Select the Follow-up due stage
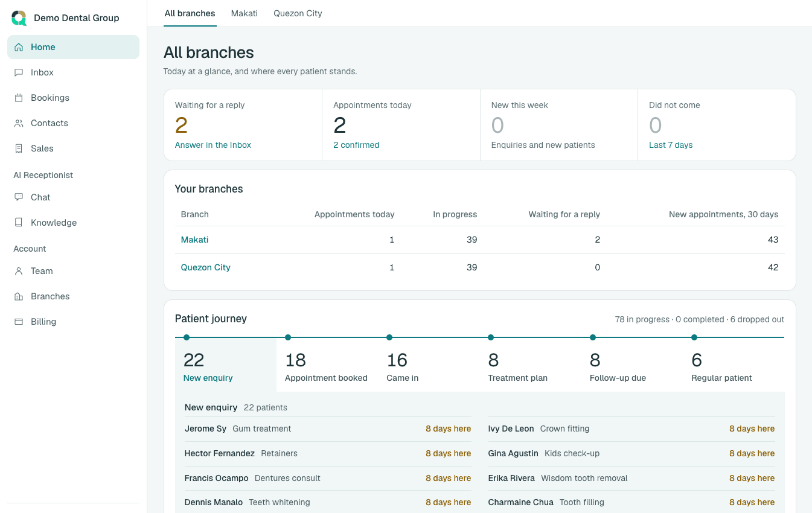This screenshot has height=513, width=812. pos(632,365)
